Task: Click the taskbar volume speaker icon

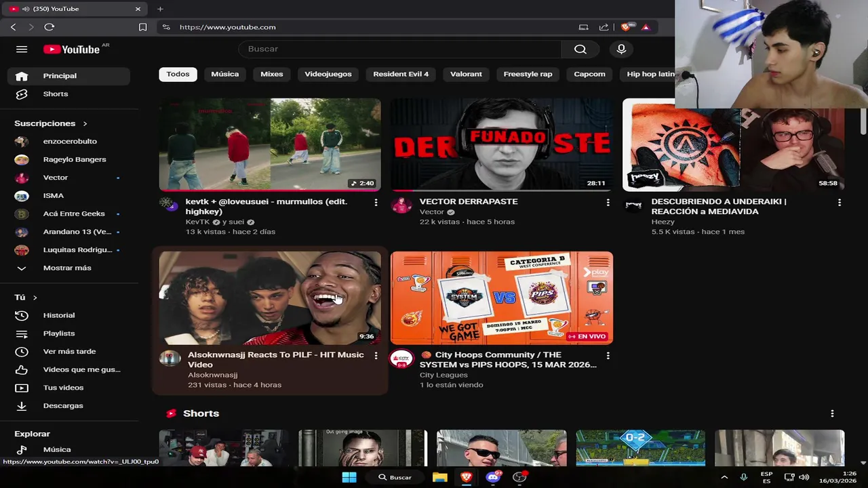Action: 804,477
